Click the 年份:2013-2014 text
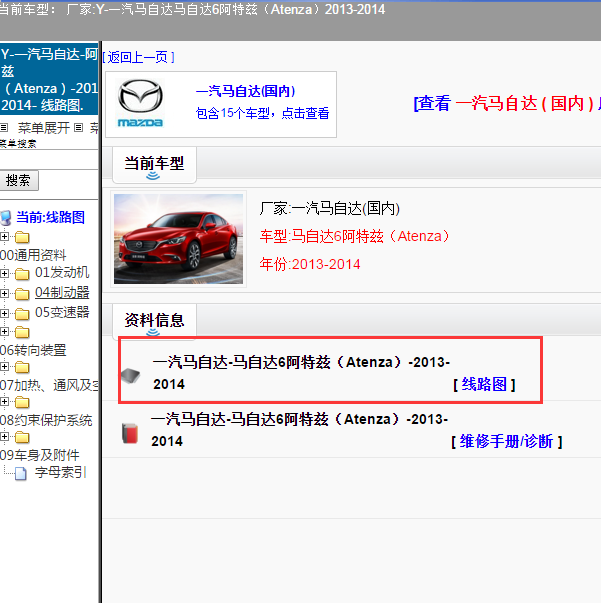Image resolution: width=601 pixels, height=603 pixels. pyautogui.click(x=310, y=265)
